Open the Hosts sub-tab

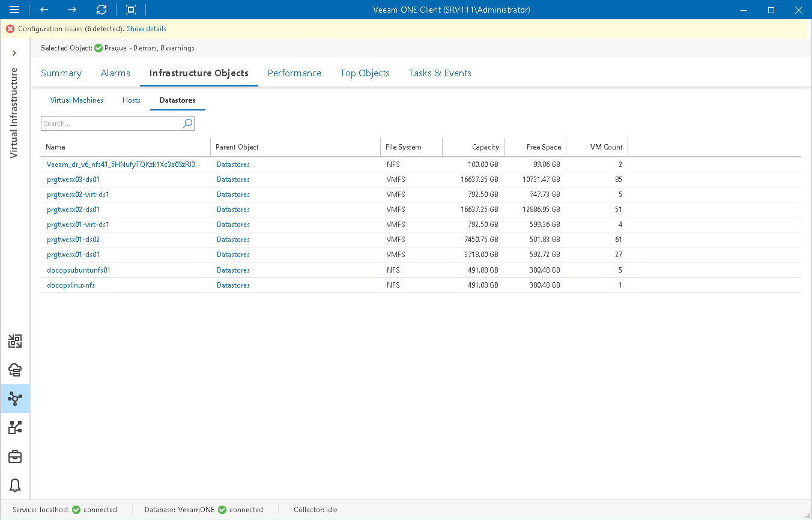[131, 100]
